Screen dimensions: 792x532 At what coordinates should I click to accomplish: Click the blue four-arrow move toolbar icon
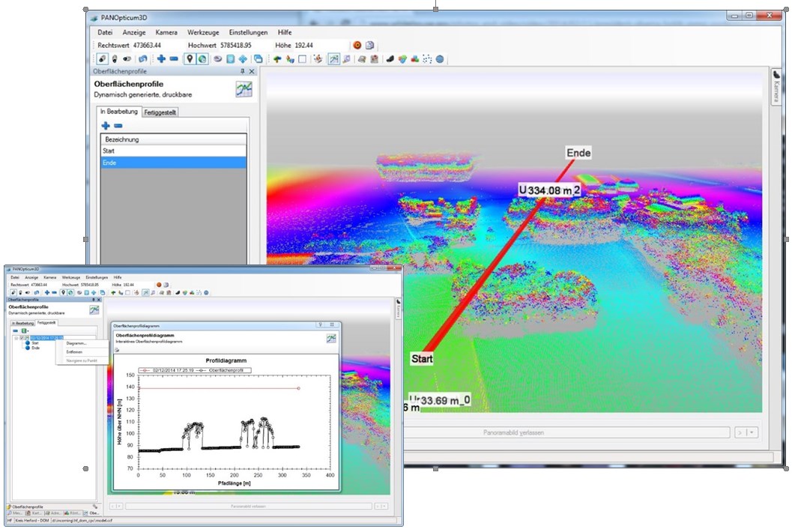pos(243,59)
